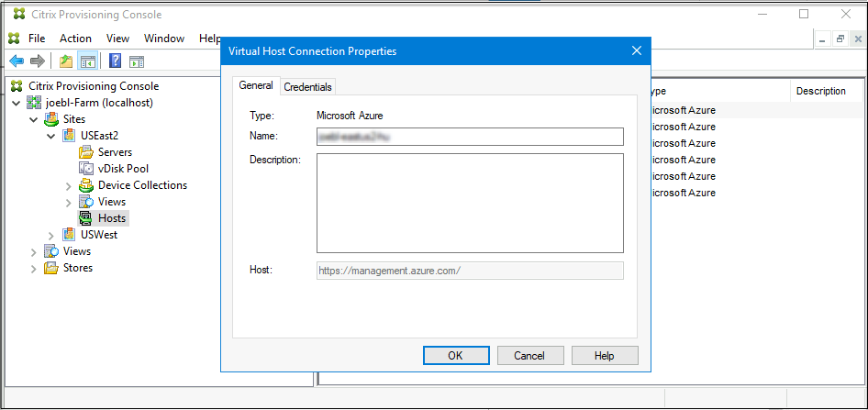Click inside the Description text box

coord(470,203)
